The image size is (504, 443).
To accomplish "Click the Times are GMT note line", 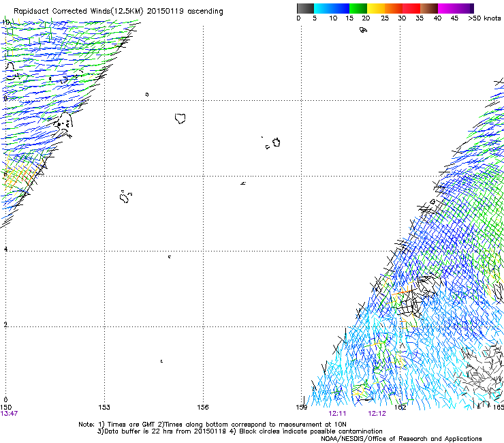I will click(212, 425).
